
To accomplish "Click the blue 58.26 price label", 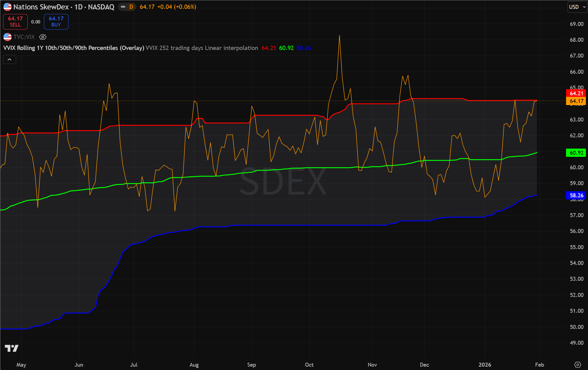I will [x=576, y=196].
